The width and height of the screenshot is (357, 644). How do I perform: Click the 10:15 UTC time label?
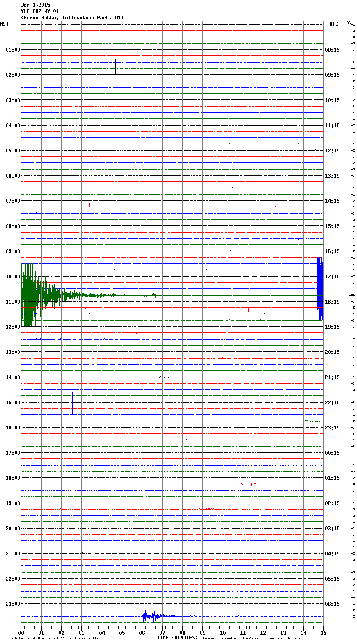point(332,100)
